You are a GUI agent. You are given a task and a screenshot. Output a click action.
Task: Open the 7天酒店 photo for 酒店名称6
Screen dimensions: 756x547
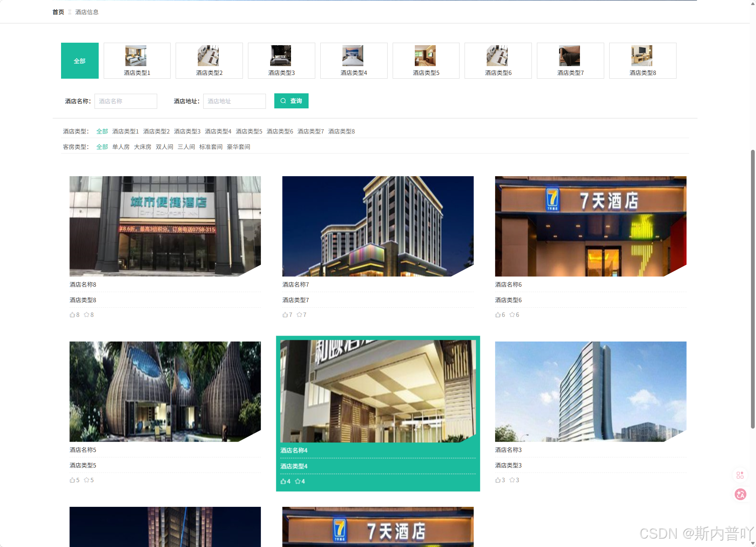click(591, 226)
